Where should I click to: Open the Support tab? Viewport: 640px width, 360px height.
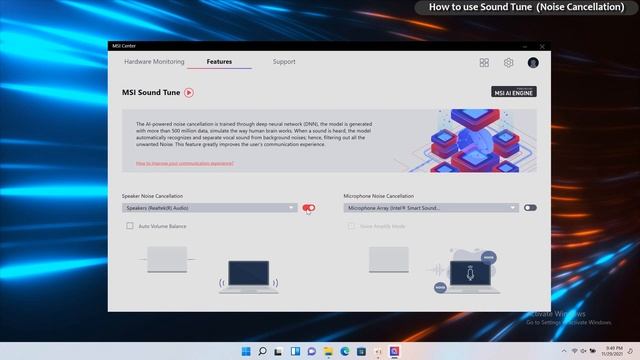click(284, 62)
